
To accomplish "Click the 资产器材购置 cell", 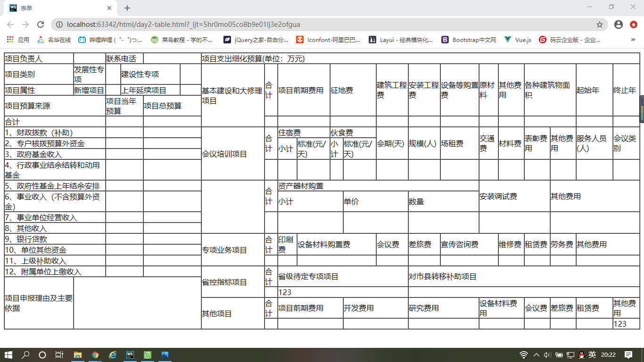I will [x=378, y=186].
